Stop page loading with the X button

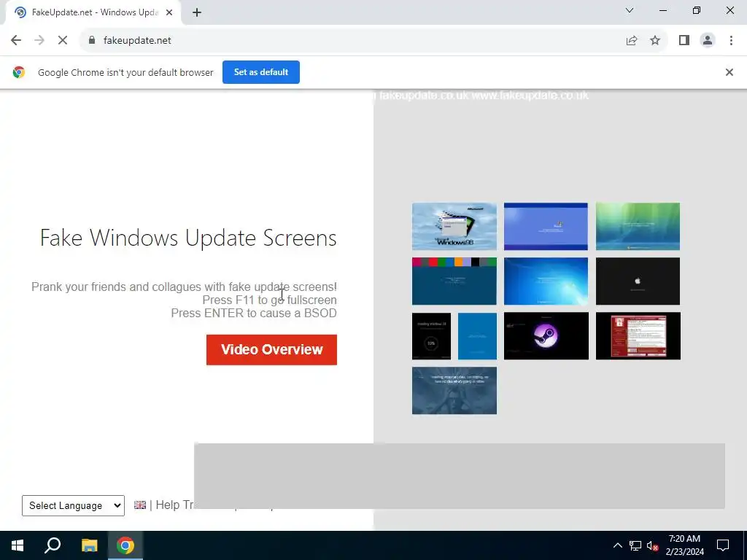[63, 41]
